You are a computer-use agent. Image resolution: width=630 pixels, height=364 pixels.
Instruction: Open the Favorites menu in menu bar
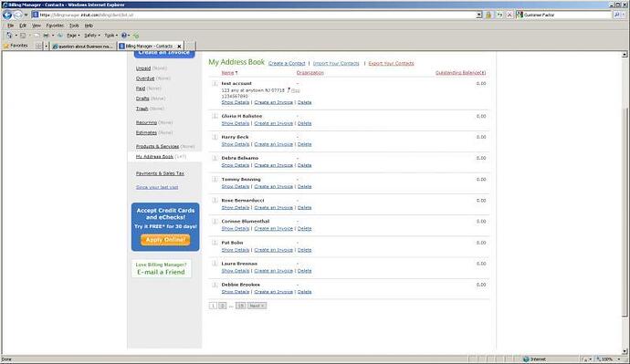pos(55,26)
